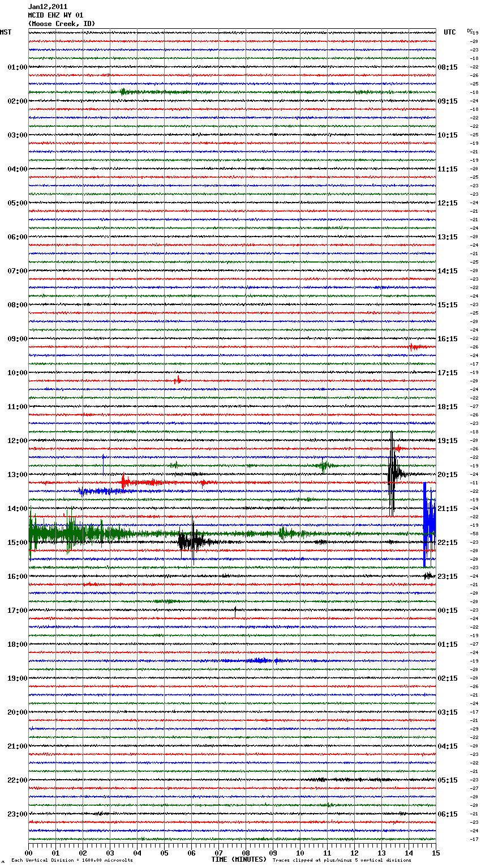
Task: Select the MST row label "18:00"
Action: pos(17,644)
